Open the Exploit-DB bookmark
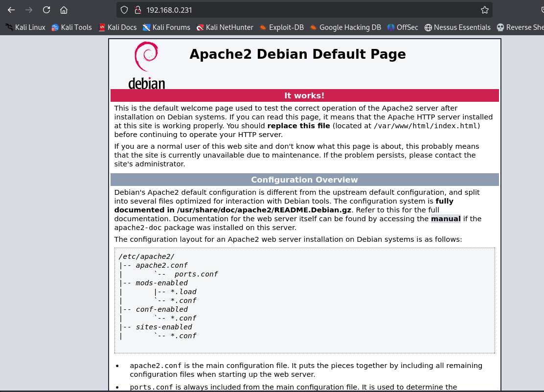This screenshot has width=544, height=392. point(282,27)
